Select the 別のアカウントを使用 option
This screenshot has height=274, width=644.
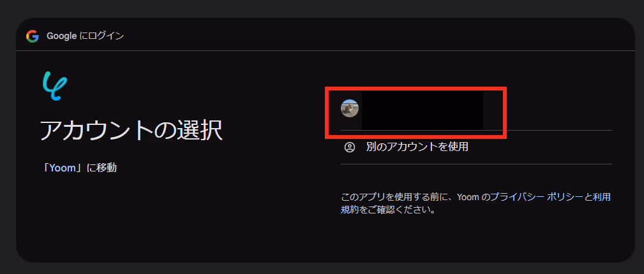click(476, 147)
